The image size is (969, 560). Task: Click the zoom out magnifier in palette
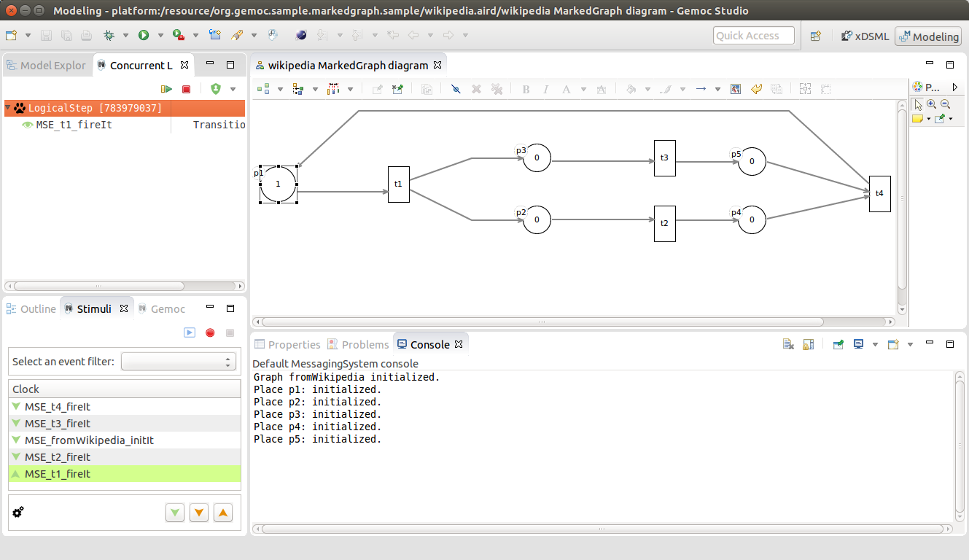point(945,104)
